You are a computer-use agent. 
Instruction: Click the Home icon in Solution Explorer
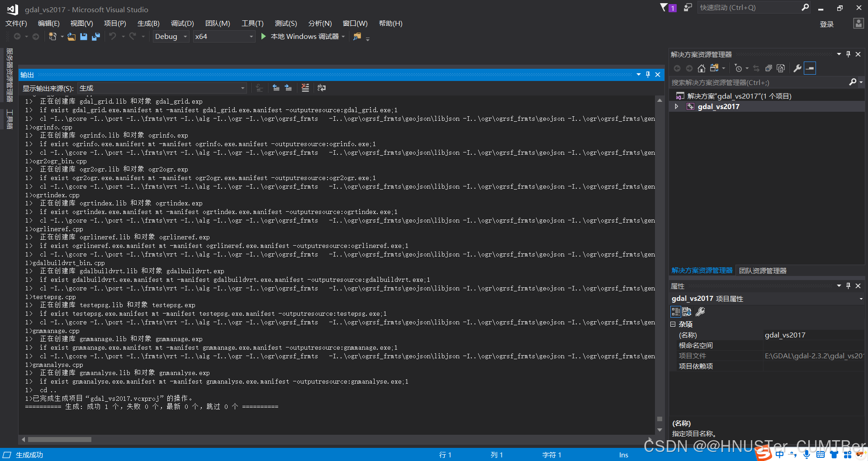(x=702, y=68)
